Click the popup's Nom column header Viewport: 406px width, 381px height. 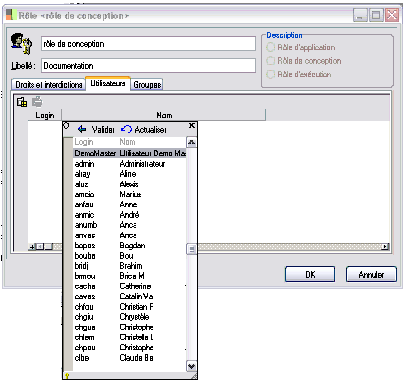click(x=127, y=142)
